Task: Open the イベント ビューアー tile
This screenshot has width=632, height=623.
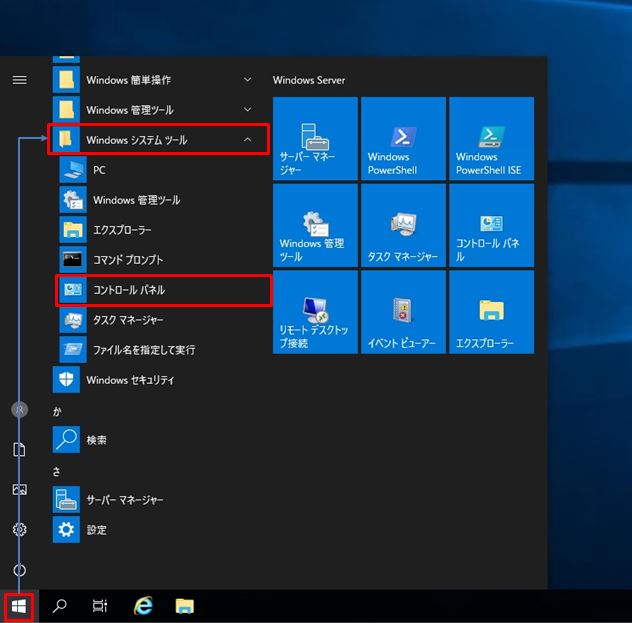Action: coord(403,312)
